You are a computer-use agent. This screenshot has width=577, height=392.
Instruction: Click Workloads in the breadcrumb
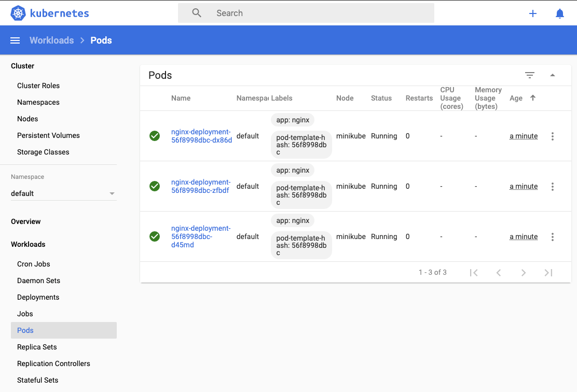tap(51, 40)
